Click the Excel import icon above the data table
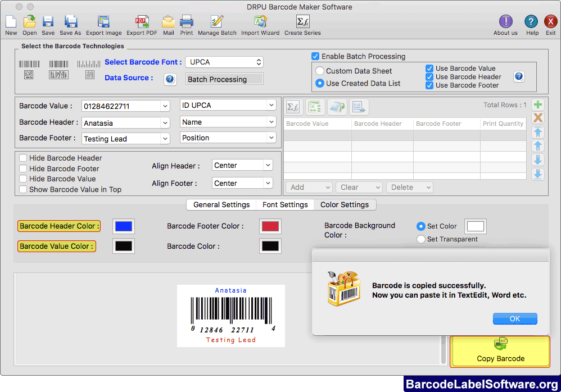 (315, 107)
